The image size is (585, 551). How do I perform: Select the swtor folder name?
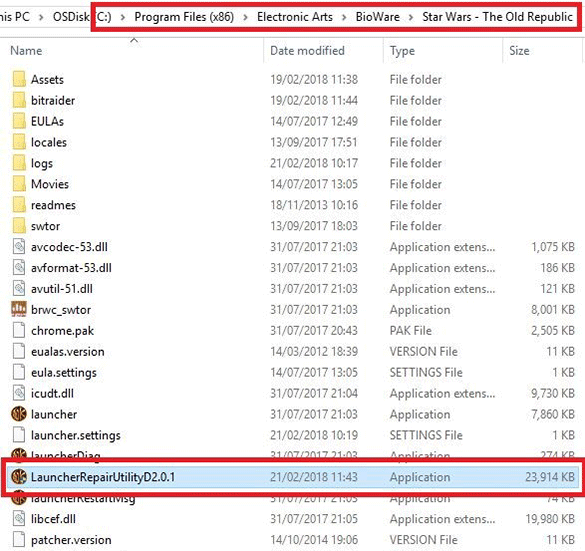pos(46,226)
